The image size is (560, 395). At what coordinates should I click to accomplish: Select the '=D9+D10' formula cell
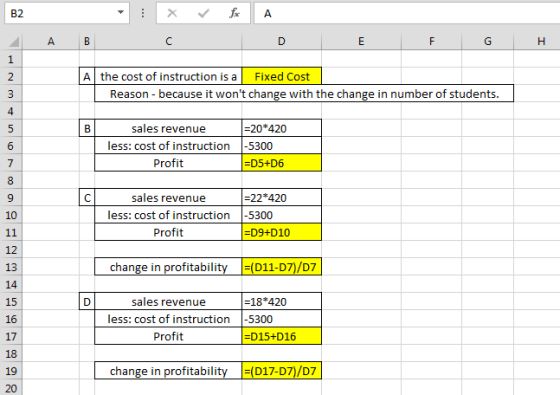tap(281, 232)
